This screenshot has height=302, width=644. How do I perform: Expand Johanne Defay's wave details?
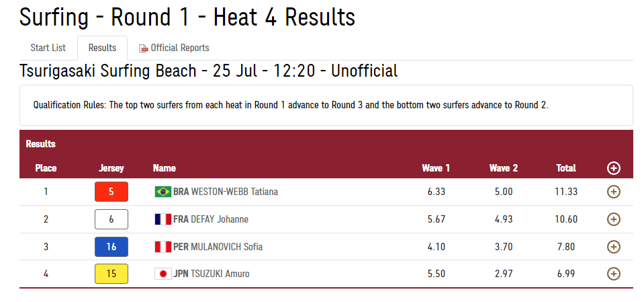pos(612,219)
